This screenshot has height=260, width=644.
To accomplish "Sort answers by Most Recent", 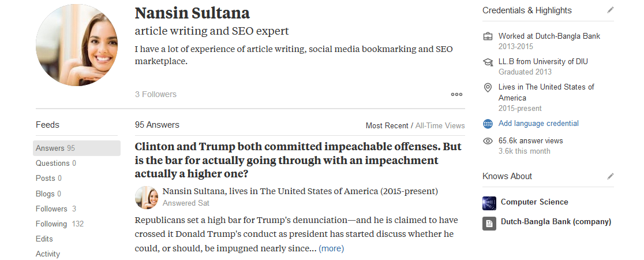I will point(387,125).
